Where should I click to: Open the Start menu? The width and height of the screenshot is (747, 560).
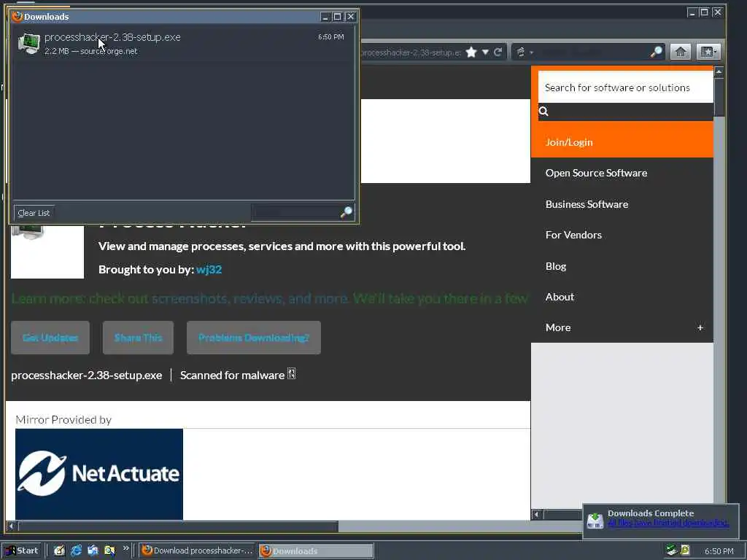[22, 551]
